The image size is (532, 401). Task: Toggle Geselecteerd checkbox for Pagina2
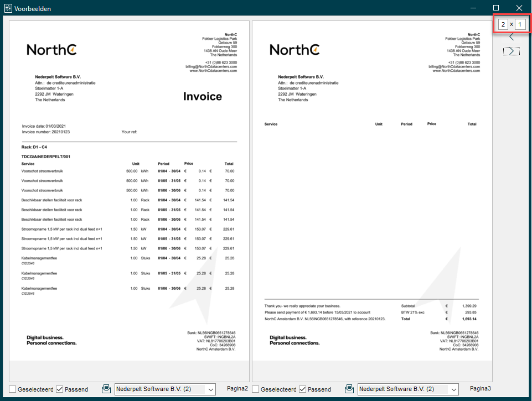pyautogui.click(x=13, y=389)
